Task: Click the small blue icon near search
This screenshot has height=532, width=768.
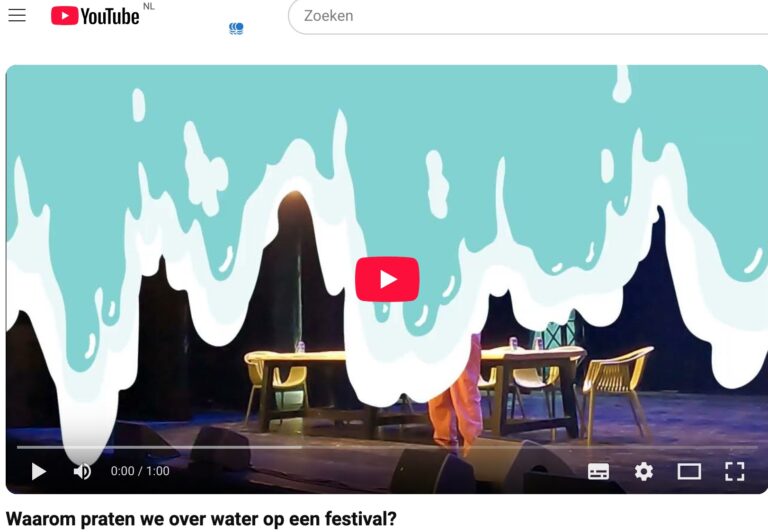Action: point(236,29)
